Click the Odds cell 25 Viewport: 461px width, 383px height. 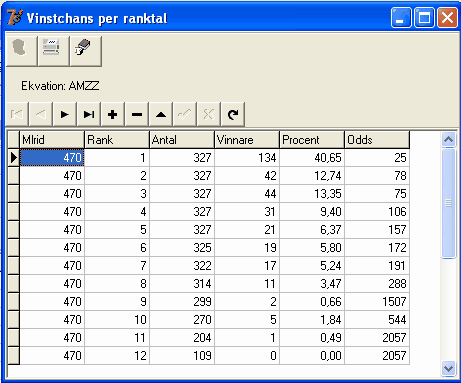(377, 157)
